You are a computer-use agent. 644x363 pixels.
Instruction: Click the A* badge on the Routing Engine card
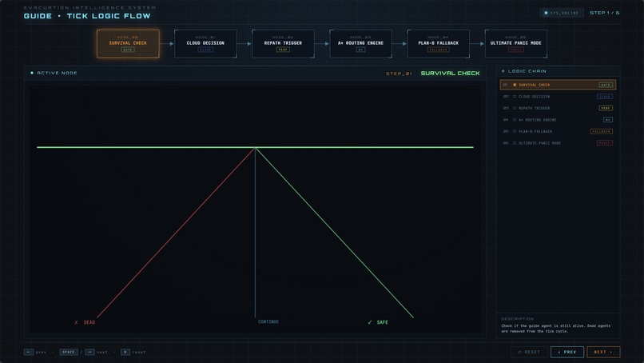pyautogui.click(x=360, y=50)
